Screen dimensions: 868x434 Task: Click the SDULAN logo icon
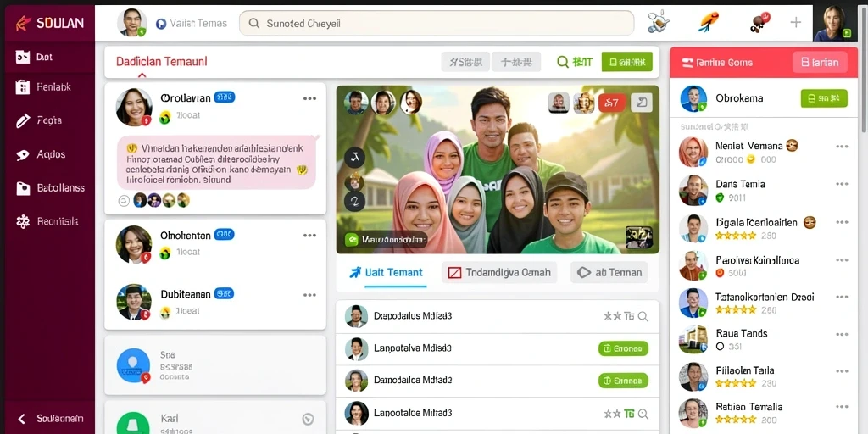(x=23, y=23)
